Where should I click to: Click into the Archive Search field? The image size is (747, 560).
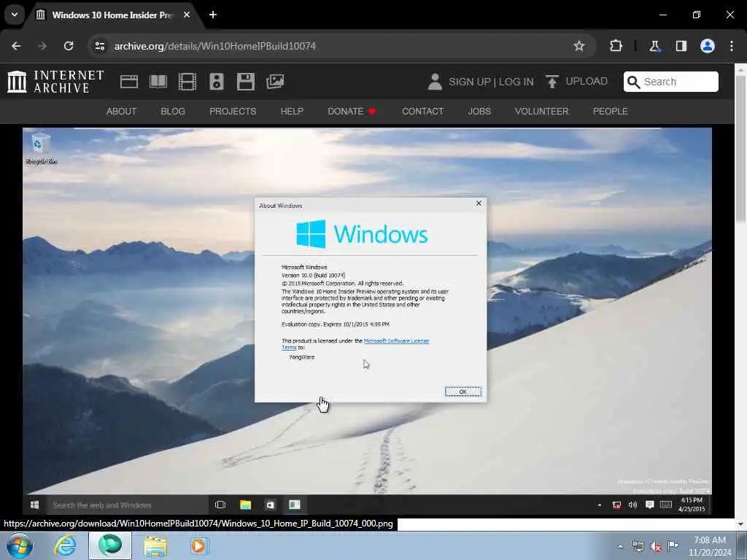coord(671,82)
